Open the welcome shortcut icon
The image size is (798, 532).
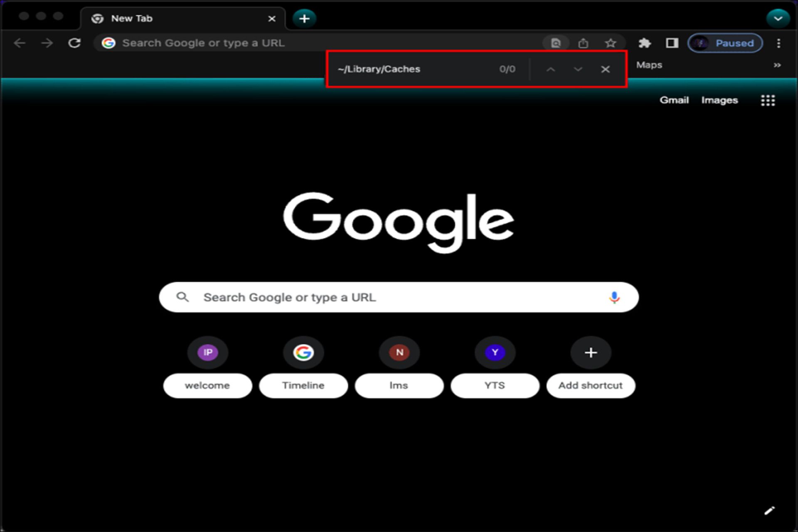(x=208, y=352)
